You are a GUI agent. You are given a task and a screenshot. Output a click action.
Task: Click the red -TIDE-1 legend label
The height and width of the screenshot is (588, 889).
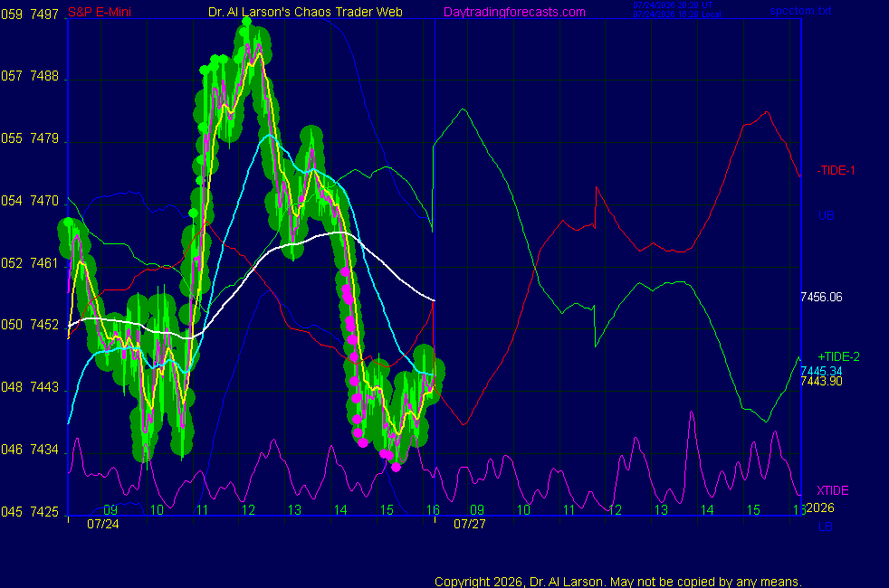coord(836,170)
